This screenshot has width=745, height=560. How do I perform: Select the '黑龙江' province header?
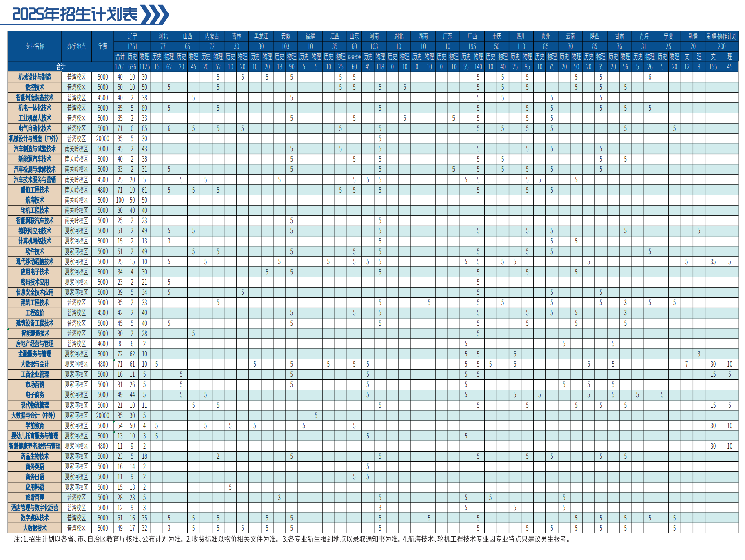pos(261,36)
